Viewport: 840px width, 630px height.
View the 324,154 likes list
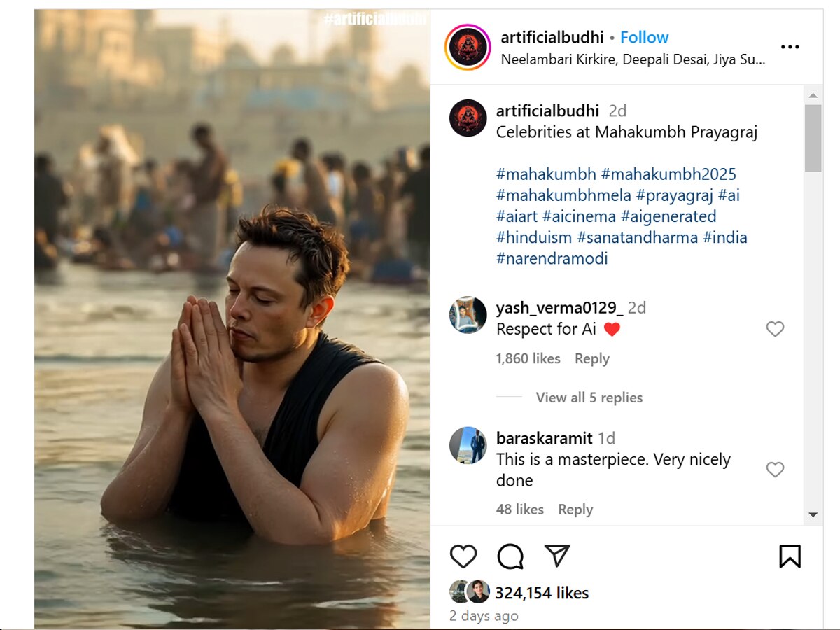point(542,593)
